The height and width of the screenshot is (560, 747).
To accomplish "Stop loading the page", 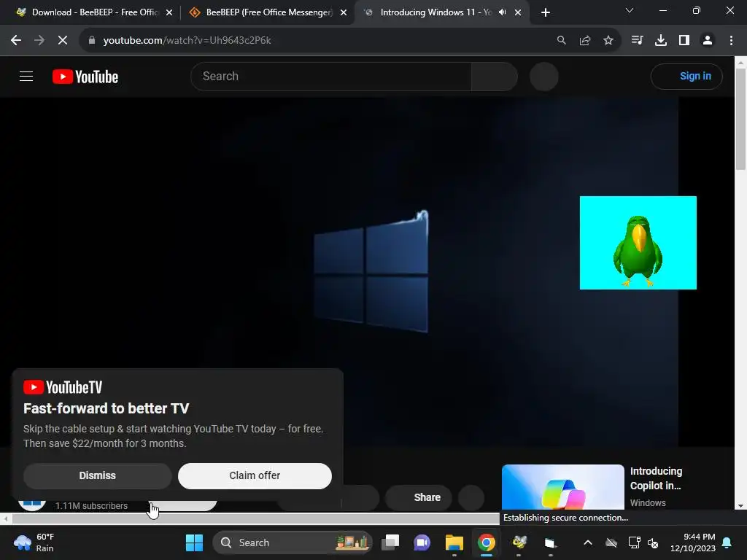I will (x=63, y=41).
